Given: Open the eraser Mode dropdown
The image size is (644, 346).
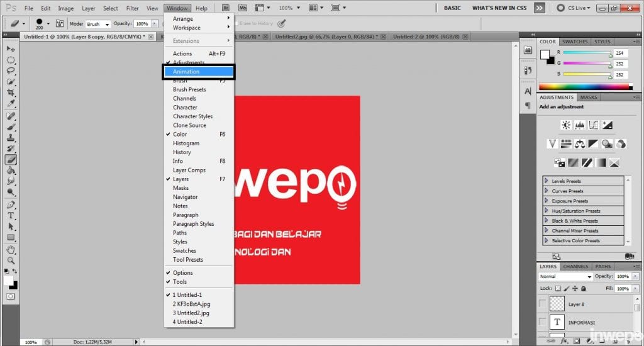Looking at the screenshot, I should tap(97, 24).
